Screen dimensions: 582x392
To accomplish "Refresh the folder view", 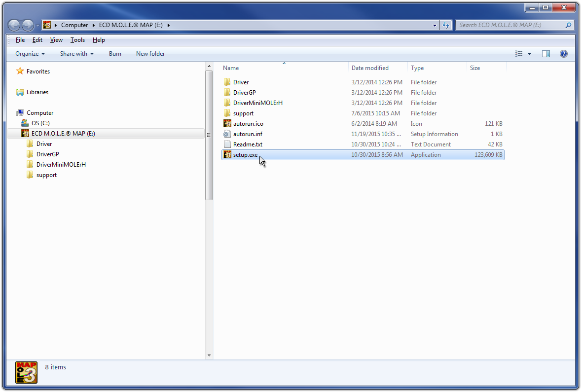I will tap(446, 25).
